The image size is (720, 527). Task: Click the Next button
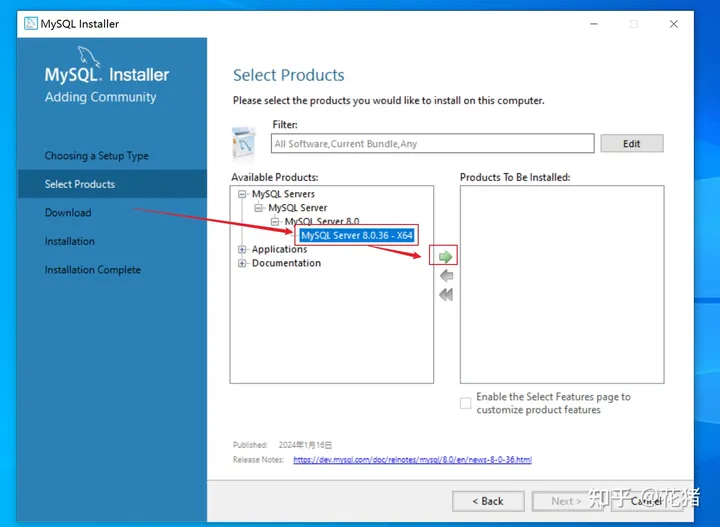click(x=567, y=501)
